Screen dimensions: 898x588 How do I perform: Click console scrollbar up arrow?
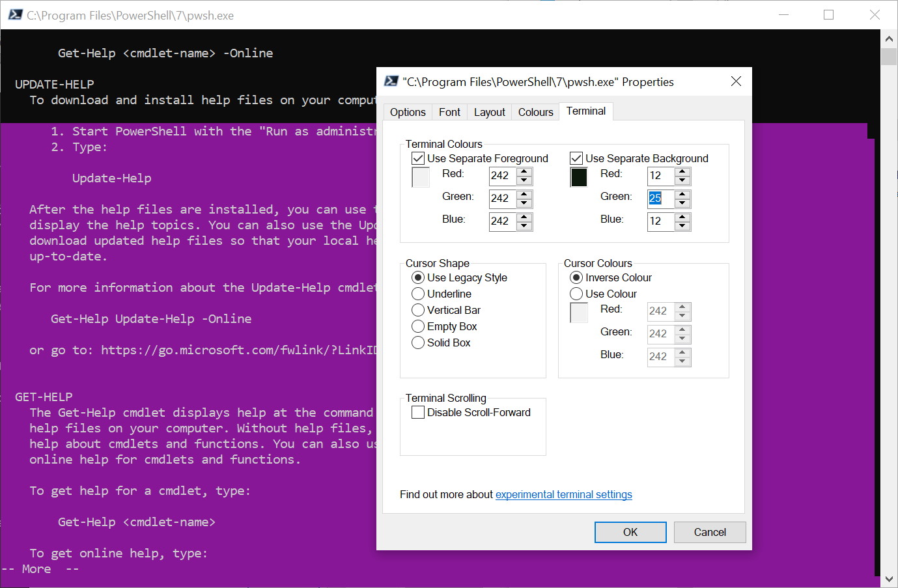[889, 38]
